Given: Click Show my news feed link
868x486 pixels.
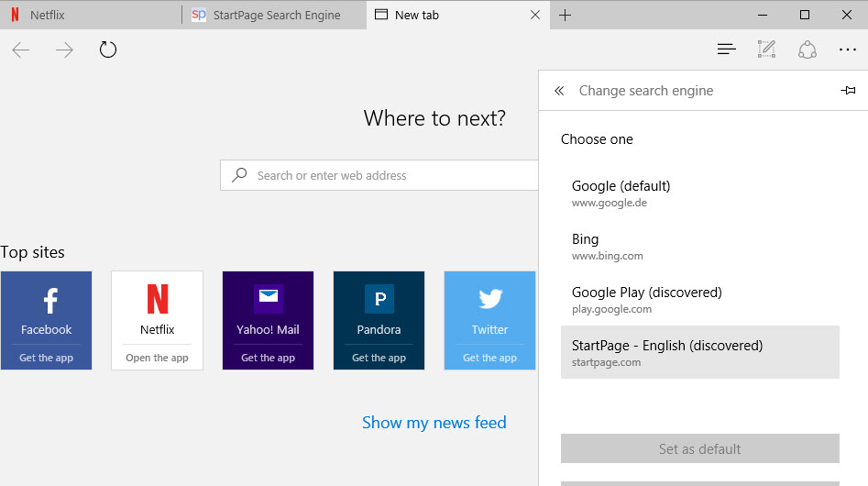Looking at the screenshot, I should 434,422.
